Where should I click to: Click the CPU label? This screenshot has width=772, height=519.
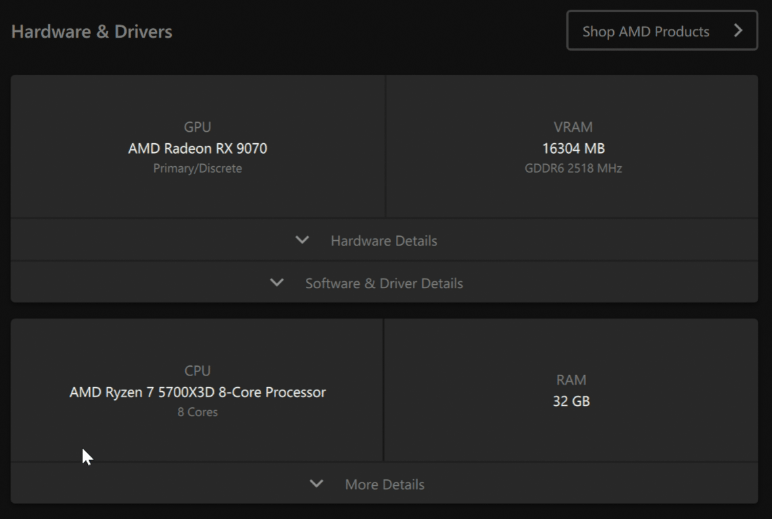[x=197, y=370]
